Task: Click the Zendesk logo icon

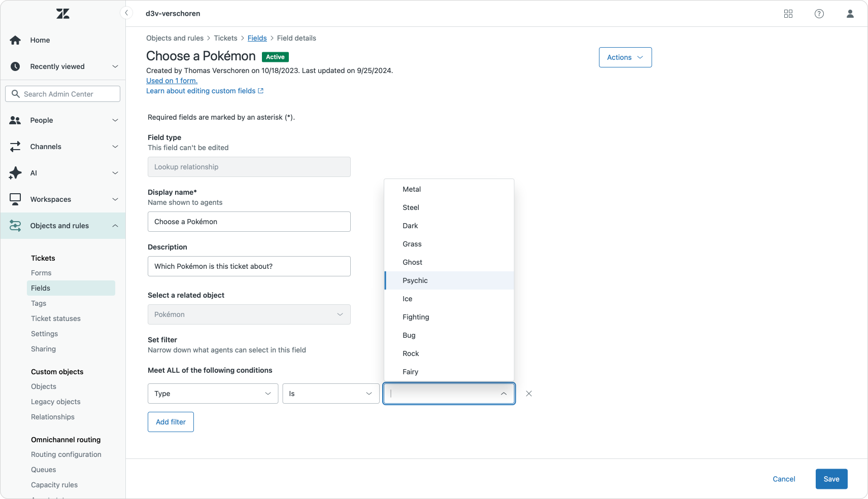Action: point(63,14)
